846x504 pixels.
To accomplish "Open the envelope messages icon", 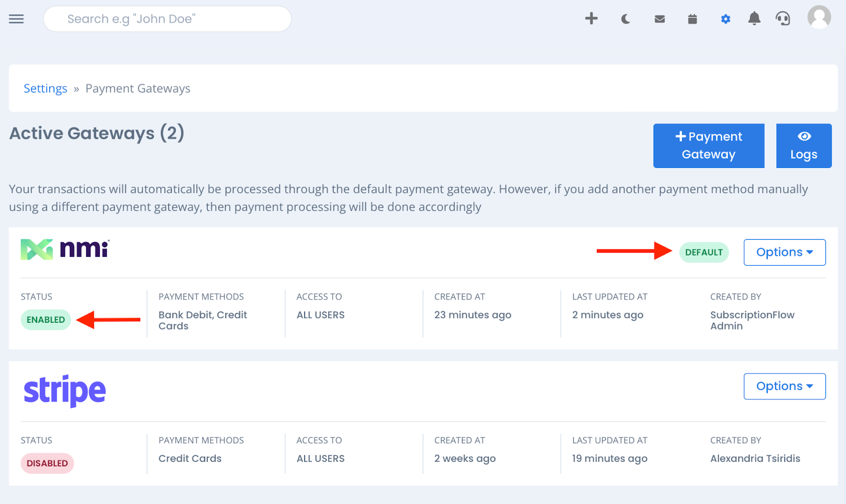I will coord(659,20).
